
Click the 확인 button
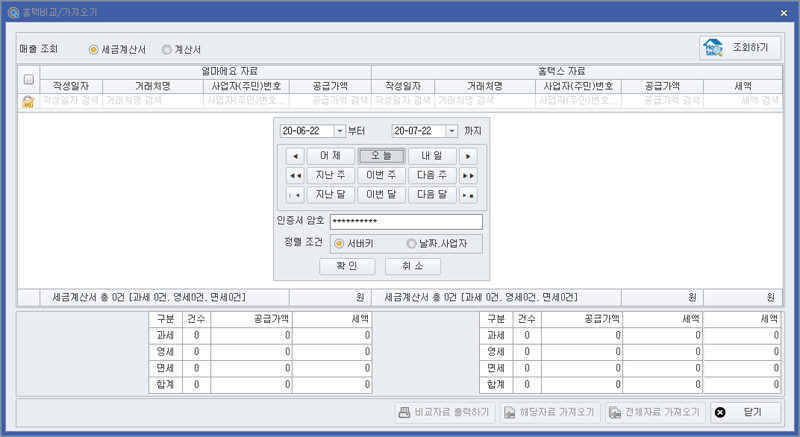[x=347, y=266]
